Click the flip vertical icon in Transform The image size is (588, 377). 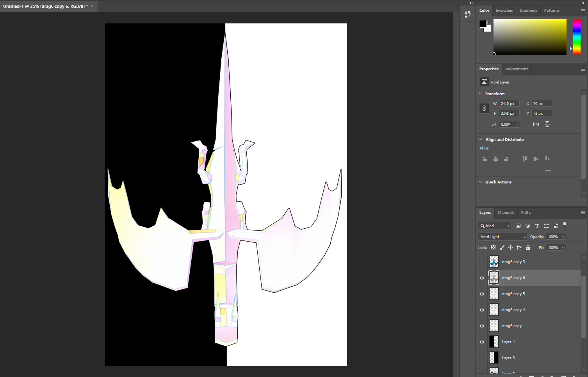click(547, 124)
